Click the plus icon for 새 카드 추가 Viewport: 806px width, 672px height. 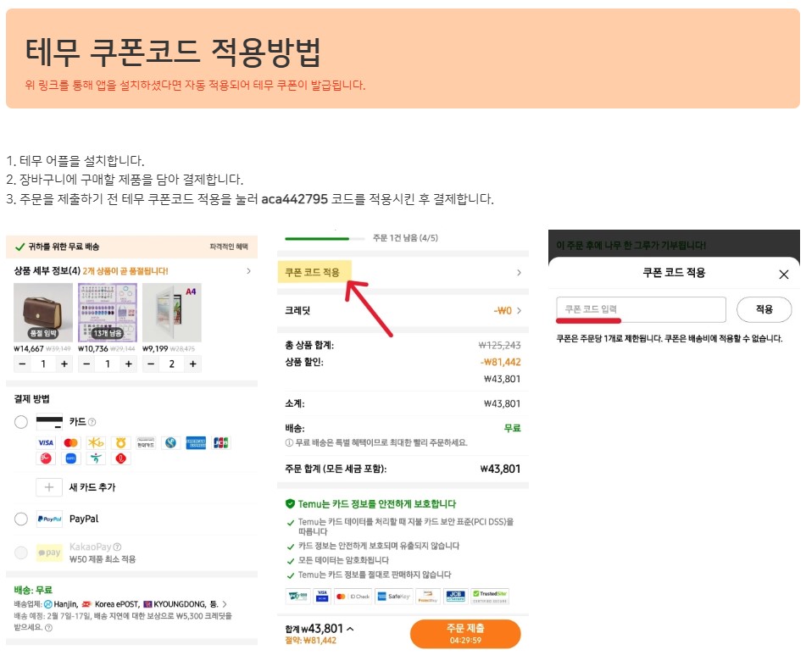click(x=49, y=487)
